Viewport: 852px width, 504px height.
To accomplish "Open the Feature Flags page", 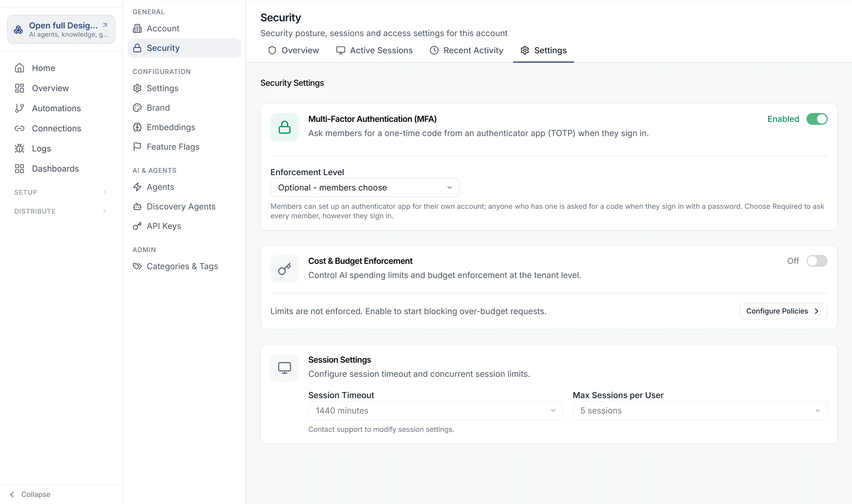I will (184, 147).
